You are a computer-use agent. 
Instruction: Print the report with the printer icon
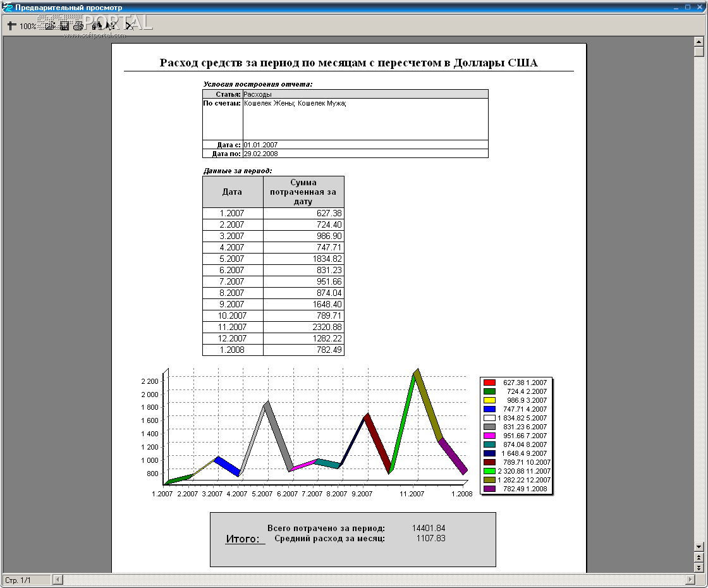pos(78,26)
